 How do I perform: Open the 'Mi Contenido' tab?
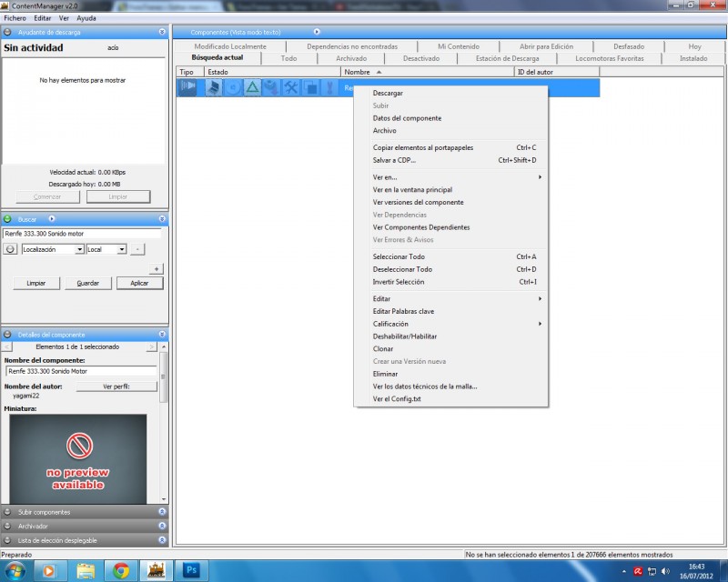[459, 46]
